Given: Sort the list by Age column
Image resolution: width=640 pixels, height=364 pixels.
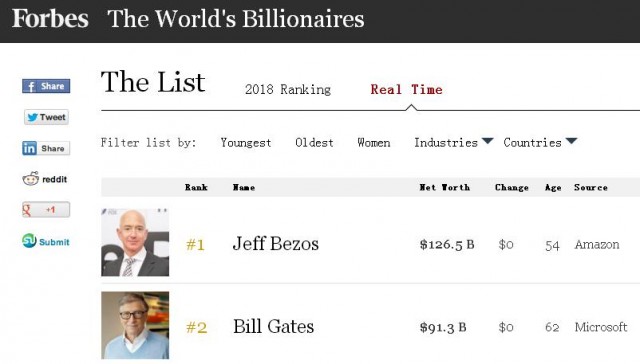Looking at the screenshot, I should pyautogui.click(x=553, y=188).
